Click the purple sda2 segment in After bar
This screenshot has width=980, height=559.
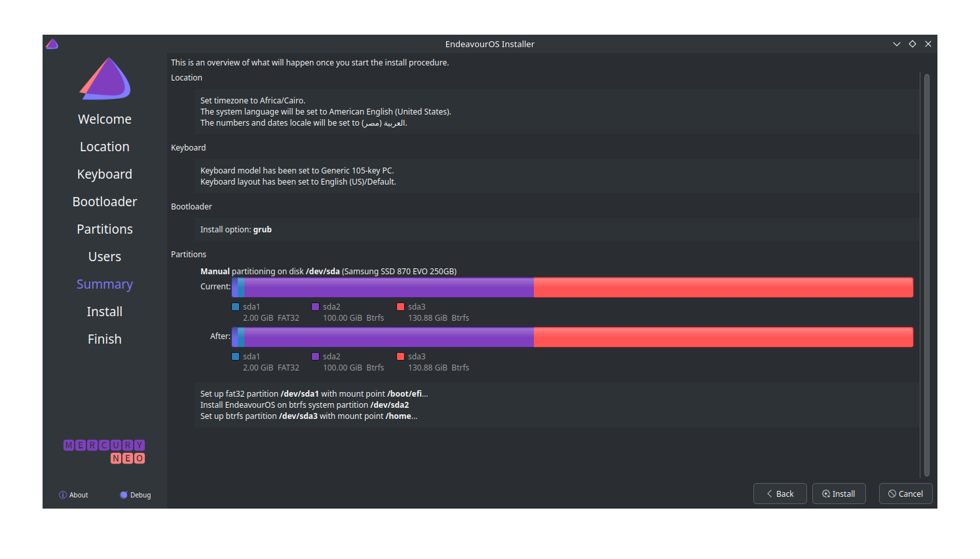click(389, 337)
